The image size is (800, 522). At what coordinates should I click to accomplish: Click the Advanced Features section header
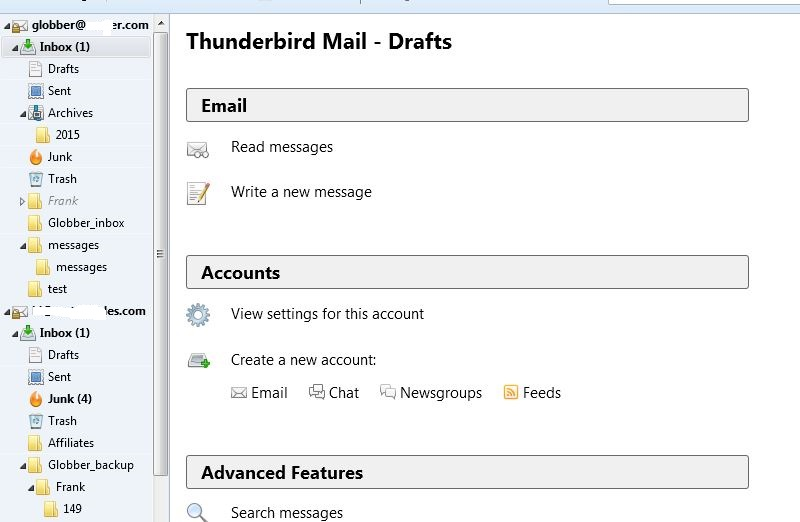coord(467,472)
